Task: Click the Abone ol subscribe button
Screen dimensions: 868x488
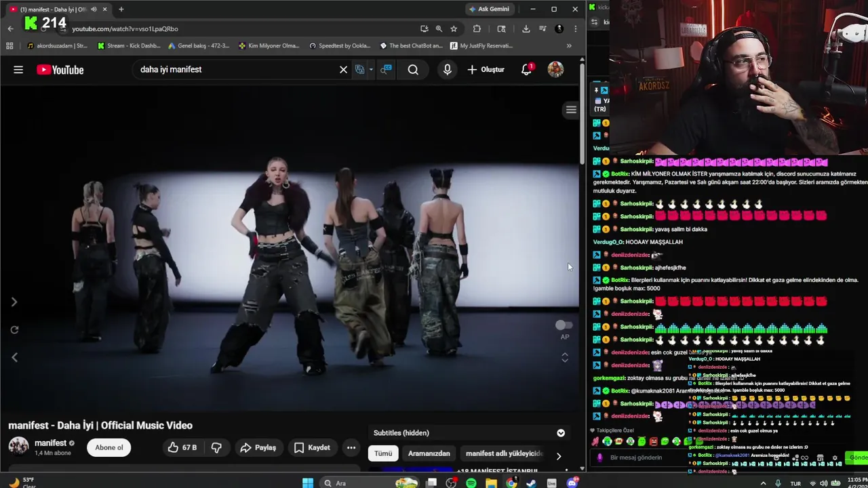Action: [x=109, y=447]
